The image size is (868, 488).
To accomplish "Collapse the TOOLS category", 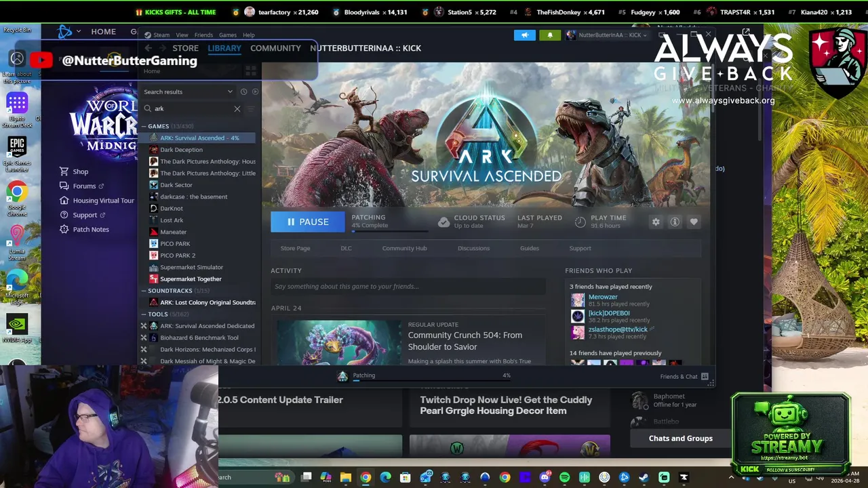I will click(144, 314).
